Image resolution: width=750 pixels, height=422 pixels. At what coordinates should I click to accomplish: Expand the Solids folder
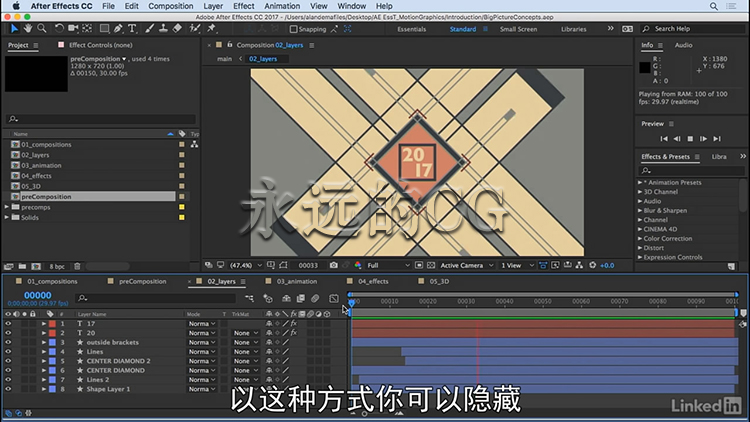click(7, 217)
